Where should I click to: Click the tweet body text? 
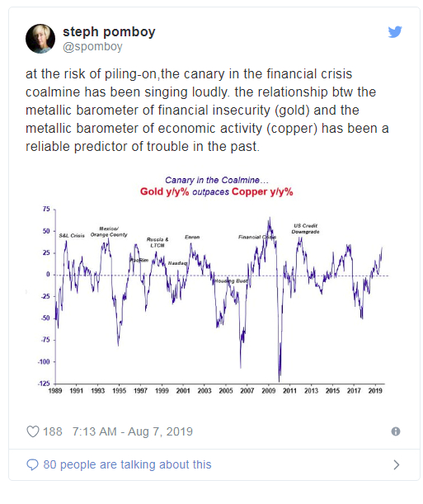(207, 111)
